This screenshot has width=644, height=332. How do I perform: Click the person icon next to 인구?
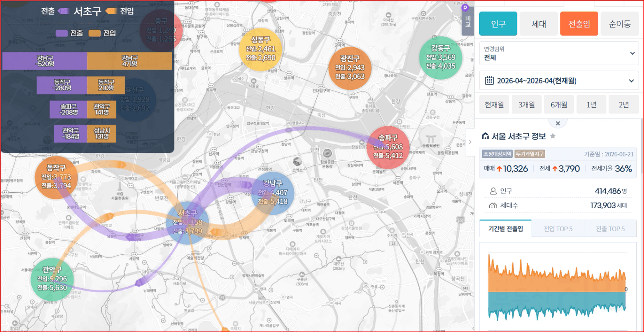(x=493, y=191)
